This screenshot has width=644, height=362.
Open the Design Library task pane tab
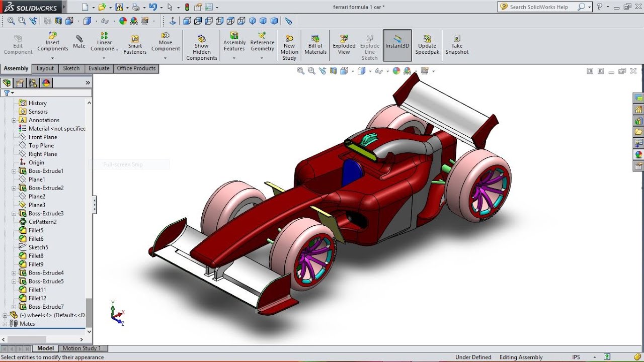(x=638, y=121)
